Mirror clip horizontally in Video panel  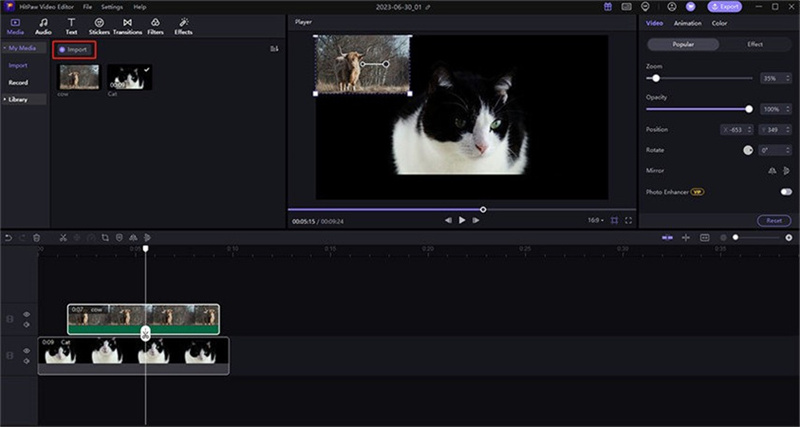772,171
